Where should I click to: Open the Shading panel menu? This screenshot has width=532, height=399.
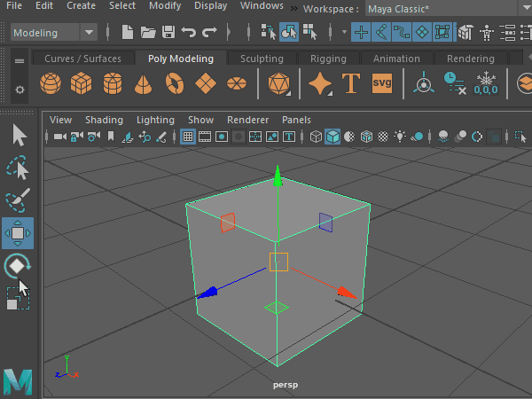pyautogui.click(x=104, y=120)
